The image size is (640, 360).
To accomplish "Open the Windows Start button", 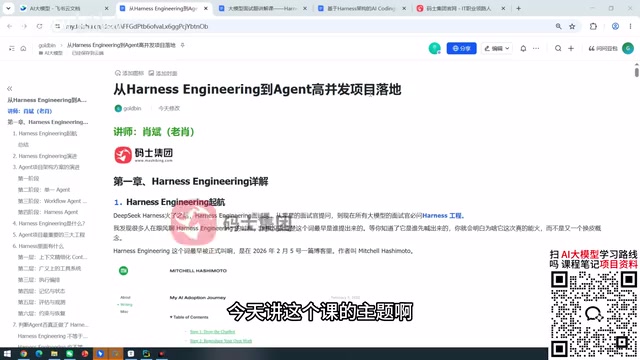I will [7, 353].
